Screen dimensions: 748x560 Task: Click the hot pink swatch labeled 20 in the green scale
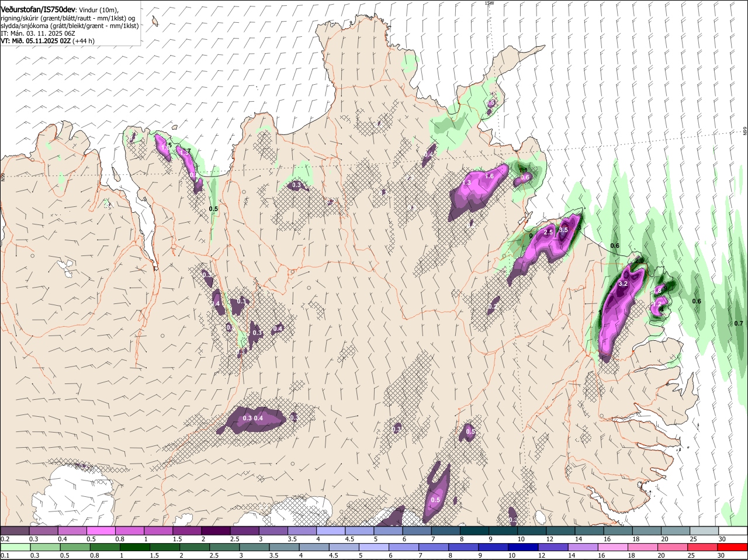(x=673, y=547)
